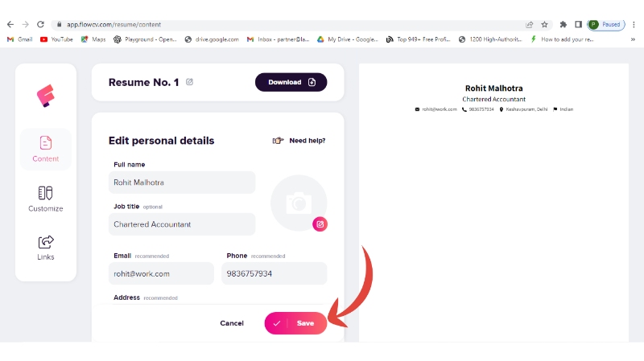Click the Email input field
The height and width of the screenshot is (361, 644).
coord(161,273)
